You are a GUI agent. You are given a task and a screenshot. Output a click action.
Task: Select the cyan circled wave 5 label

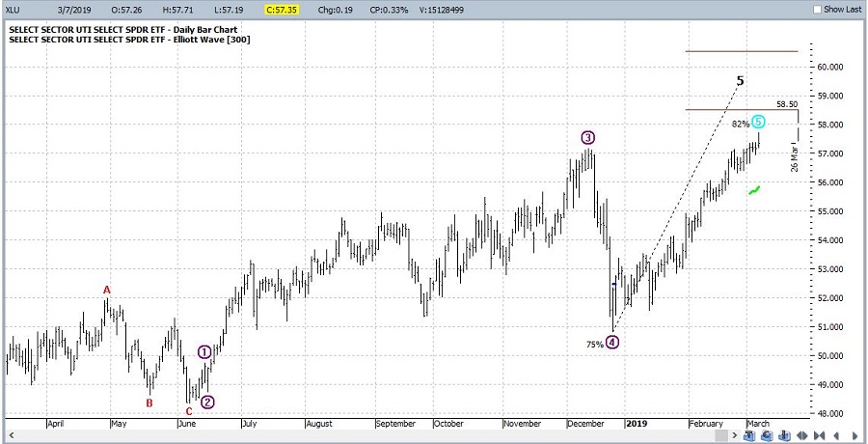tap(758, 122)
